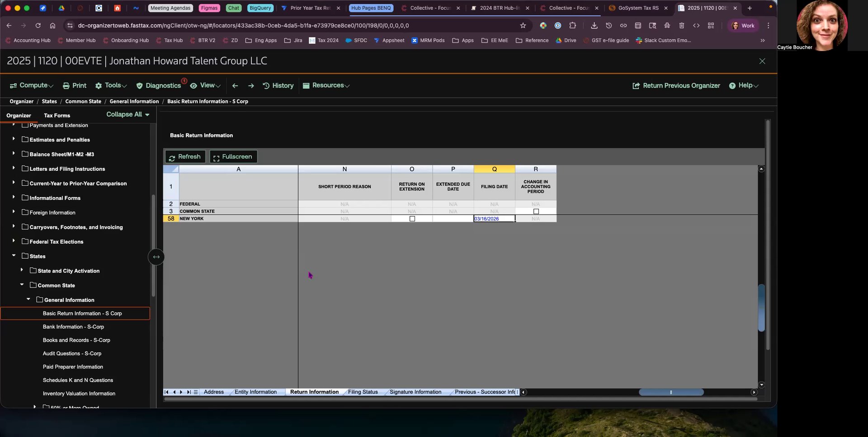The width and height of the screenshot is (868, 437).
Task: Click Return Previous Organizer icon
Action: point(636,85)
